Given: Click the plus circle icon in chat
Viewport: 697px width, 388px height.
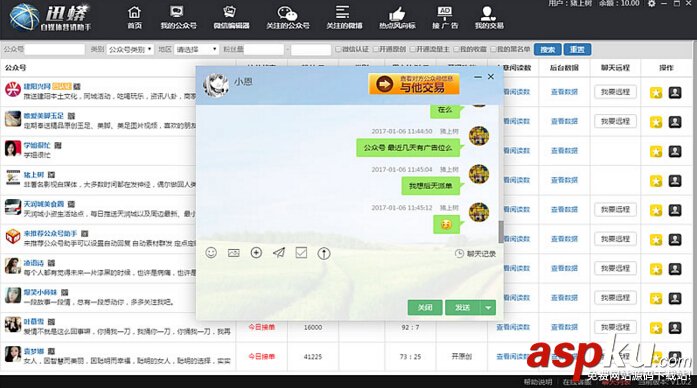Looking at the screenshot, I should (256, 253).
